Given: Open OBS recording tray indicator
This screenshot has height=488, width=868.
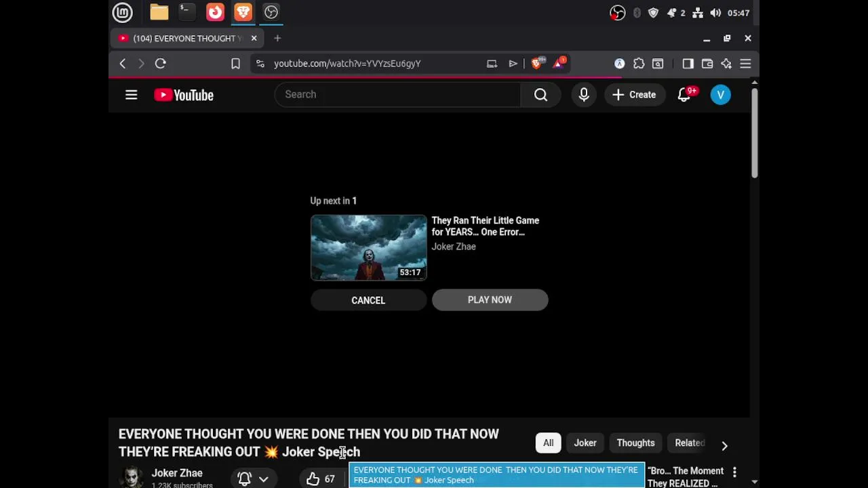Looking at the screenshot, I should pos(617,13).
